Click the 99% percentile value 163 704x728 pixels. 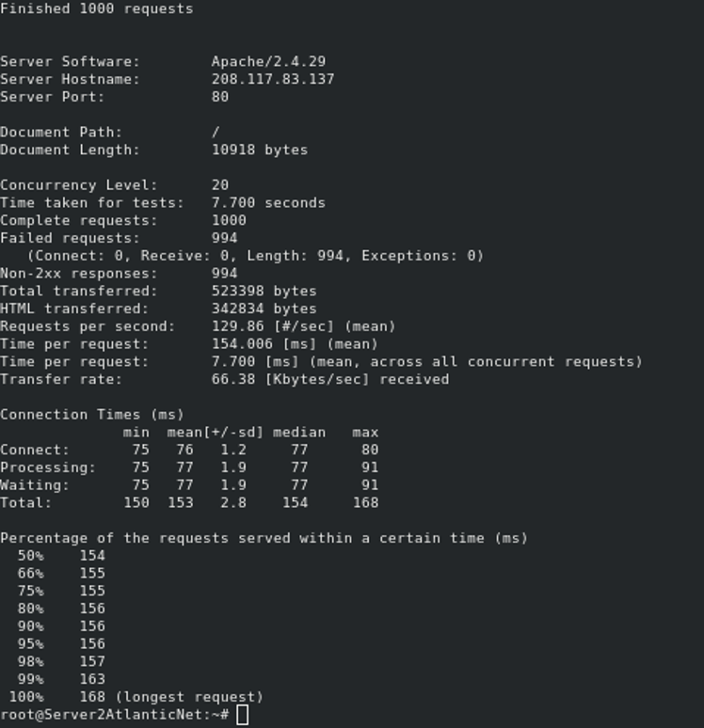[92, 679]
